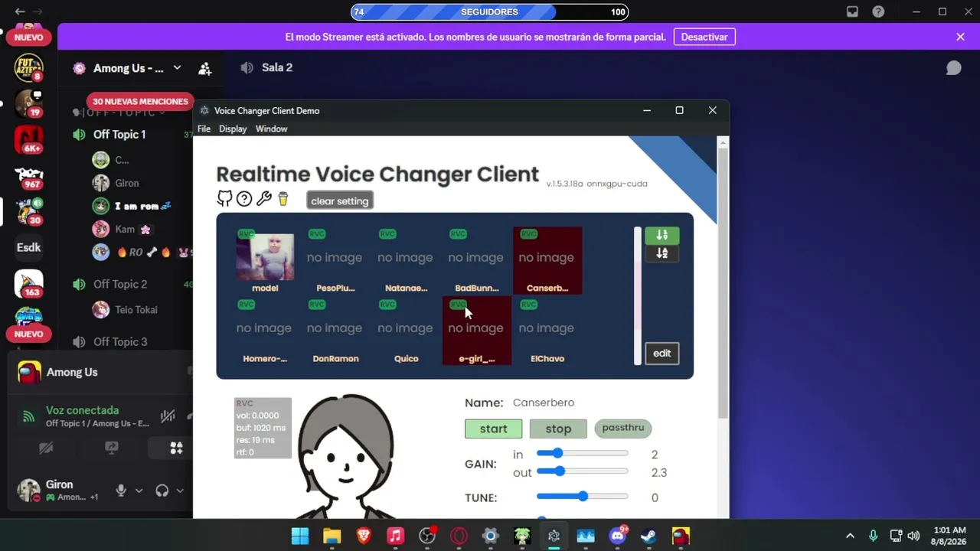Click the clear setting button
The image size is (980, 551).
pos(340,201)
